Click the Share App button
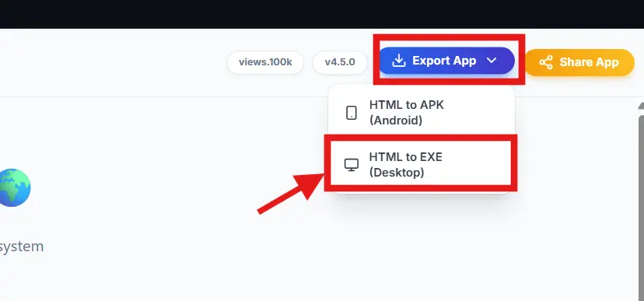Image resolution: width=644 pixels, height=301 pixels. [579, 62]
